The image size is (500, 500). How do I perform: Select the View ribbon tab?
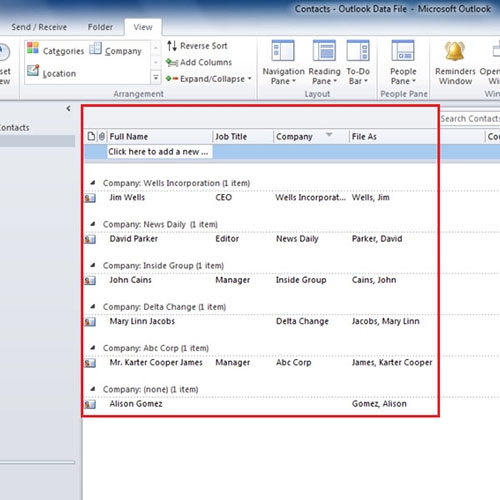pos(143,27)
